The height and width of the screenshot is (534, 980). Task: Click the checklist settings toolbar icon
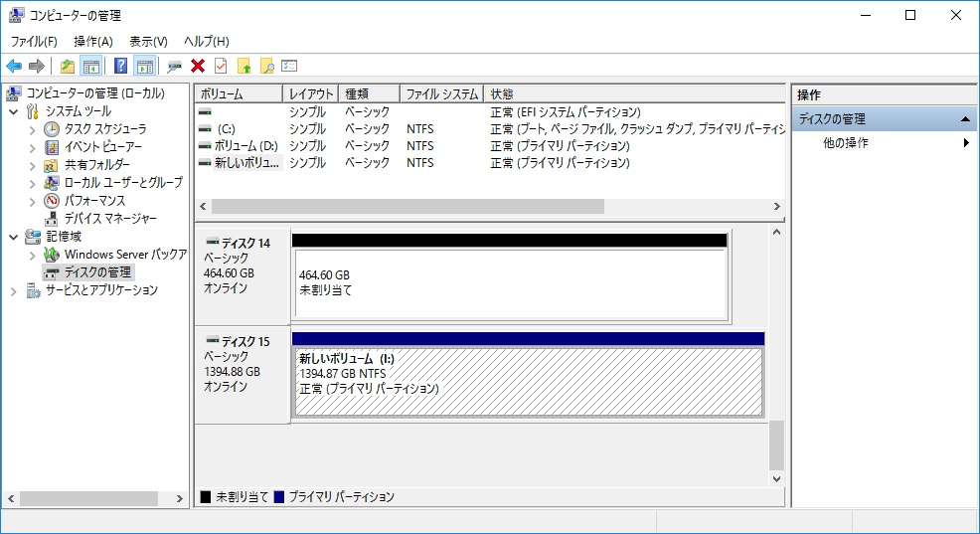pyautogui.click(x=289, y=66)
